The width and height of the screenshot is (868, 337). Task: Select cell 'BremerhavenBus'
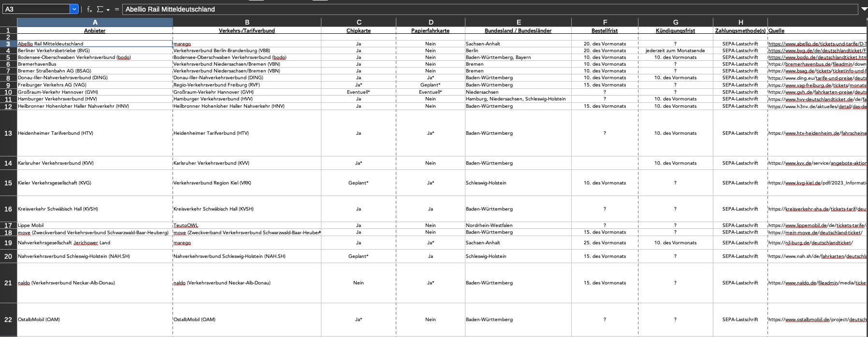click(95, 64)
